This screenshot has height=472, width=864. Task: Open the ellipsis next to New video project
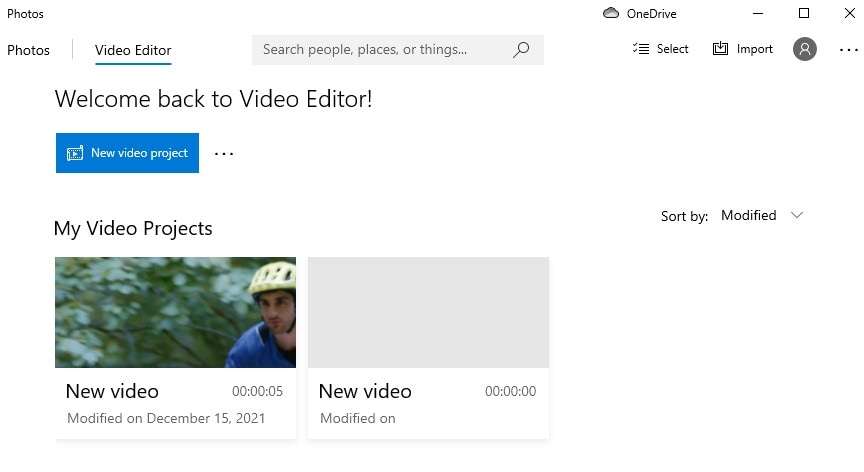(x=224, y=154)
